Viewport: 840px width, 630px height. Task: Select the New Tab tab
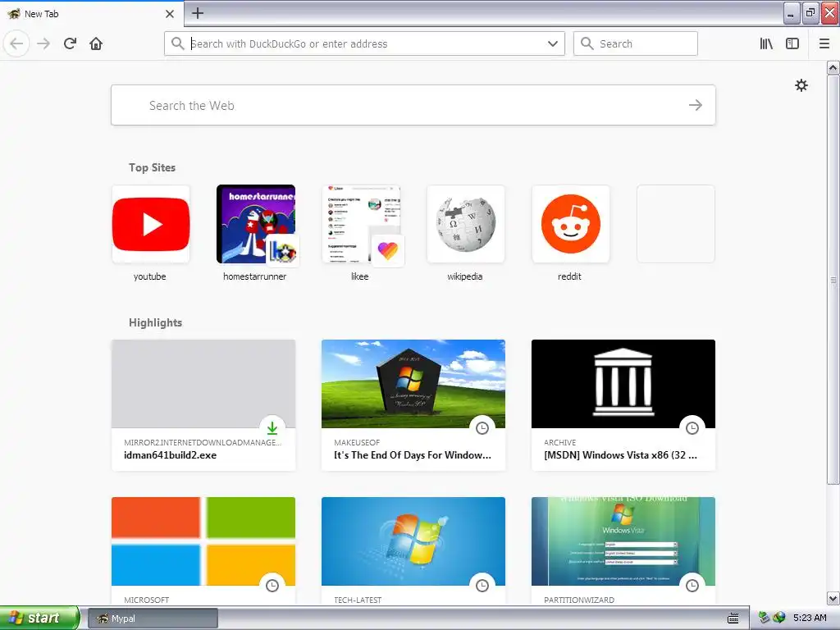(92, 14)
